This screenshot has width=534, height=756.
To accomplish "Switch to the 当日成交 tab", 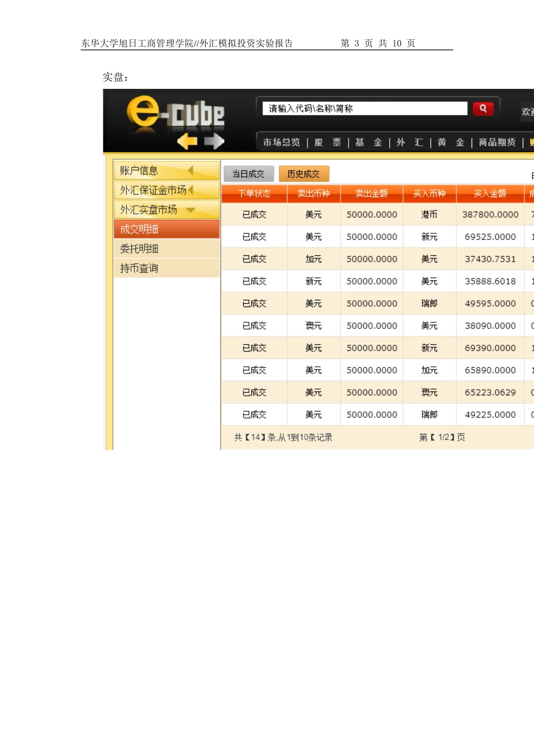I will [248, 174].
